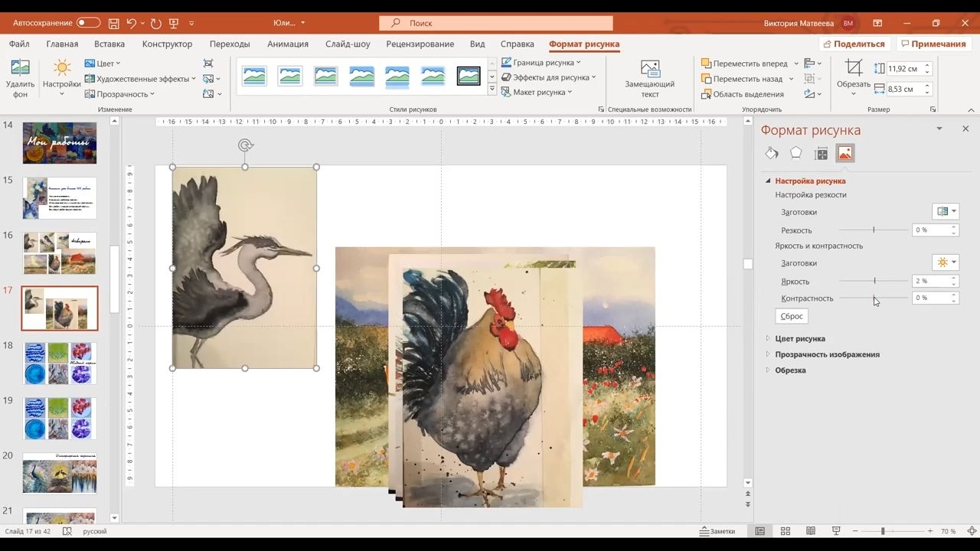The width and height of the screenshot is (980, 551).
Task: Open the Customize Quick Access Toolbar dropdown
Action: 191,23
